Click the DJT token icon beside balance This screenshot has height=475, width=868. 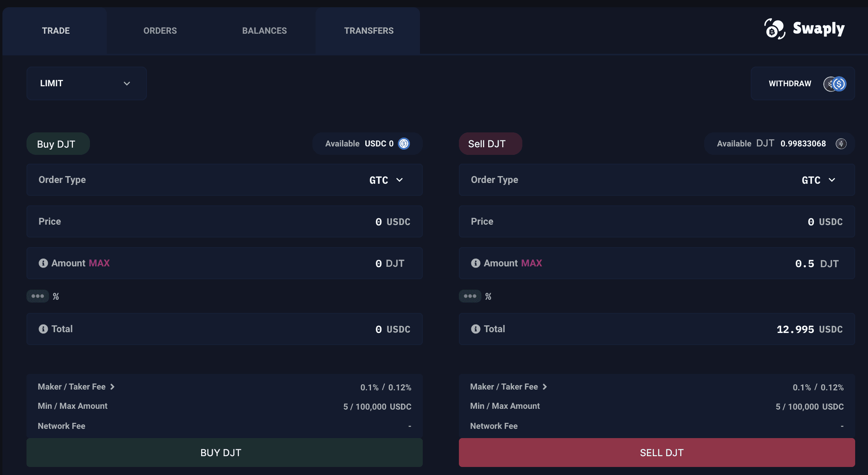(841, 144)
